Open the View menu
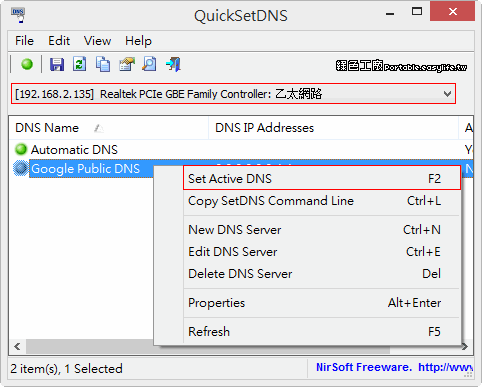482x387 pixels. [97, 41]
